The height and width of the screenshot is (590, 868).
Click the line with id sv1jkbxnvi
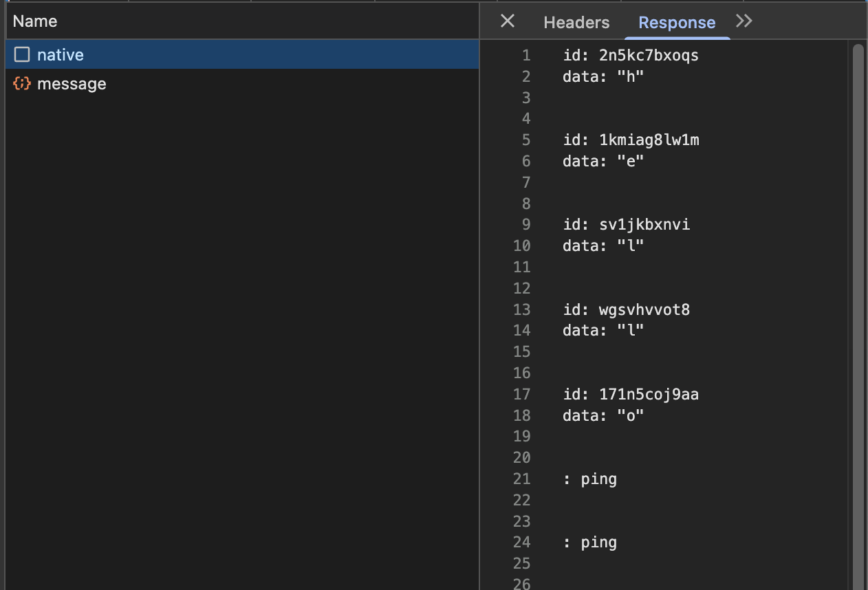626,225
